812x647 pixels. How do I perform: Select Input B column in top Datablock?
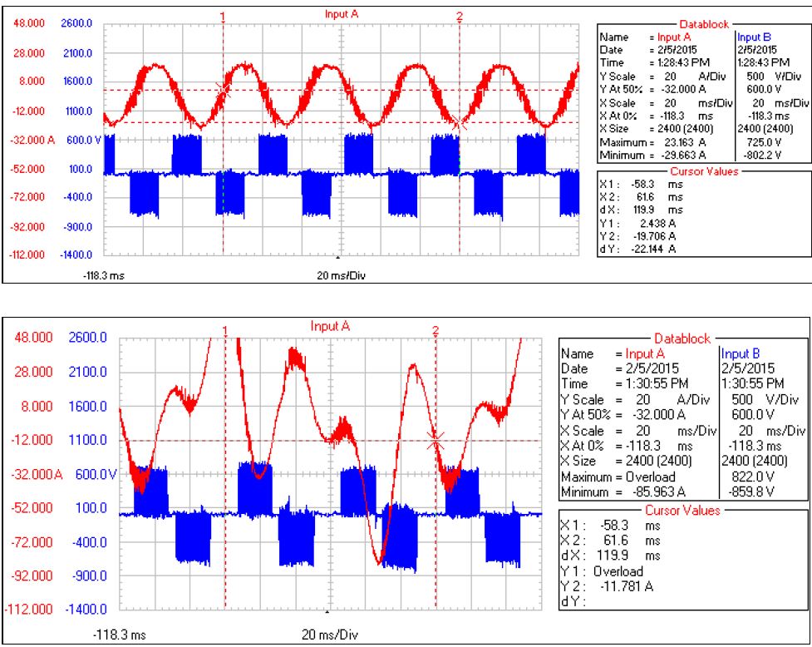point(754,37)
